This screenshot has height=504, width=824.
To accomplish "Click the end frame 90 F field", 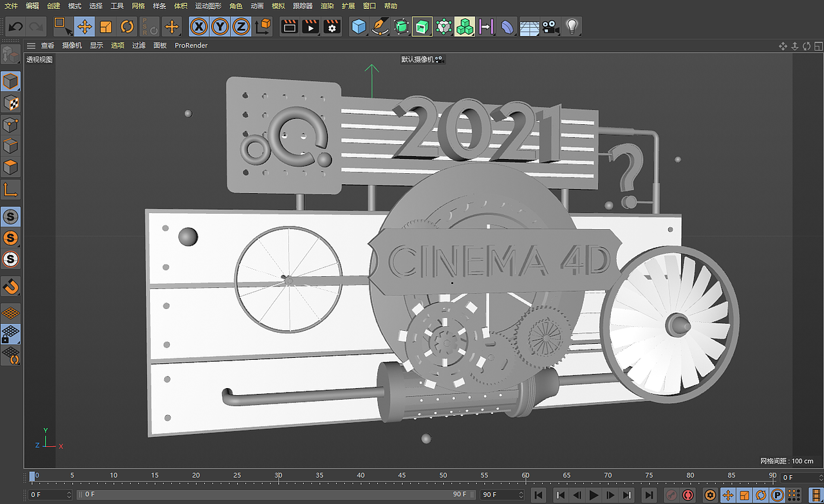I will pyautogui.click(x=503, y=494).
